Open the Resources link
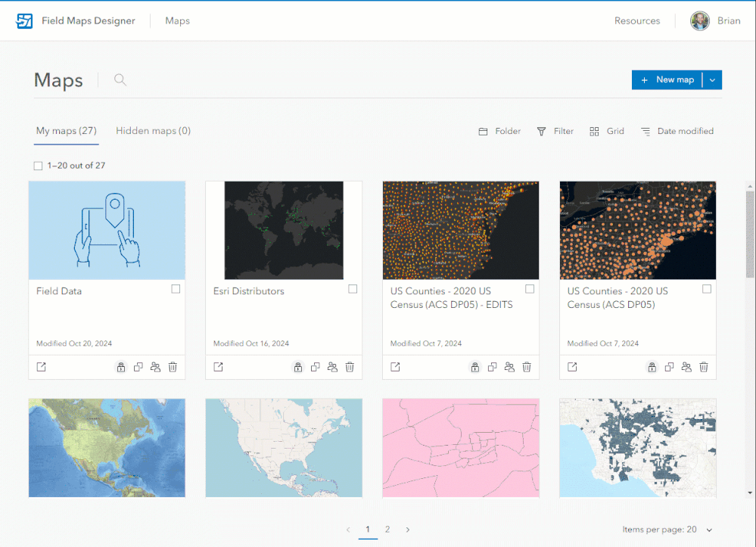The height and width of the screenshot is (547, 756). point(636,20)
